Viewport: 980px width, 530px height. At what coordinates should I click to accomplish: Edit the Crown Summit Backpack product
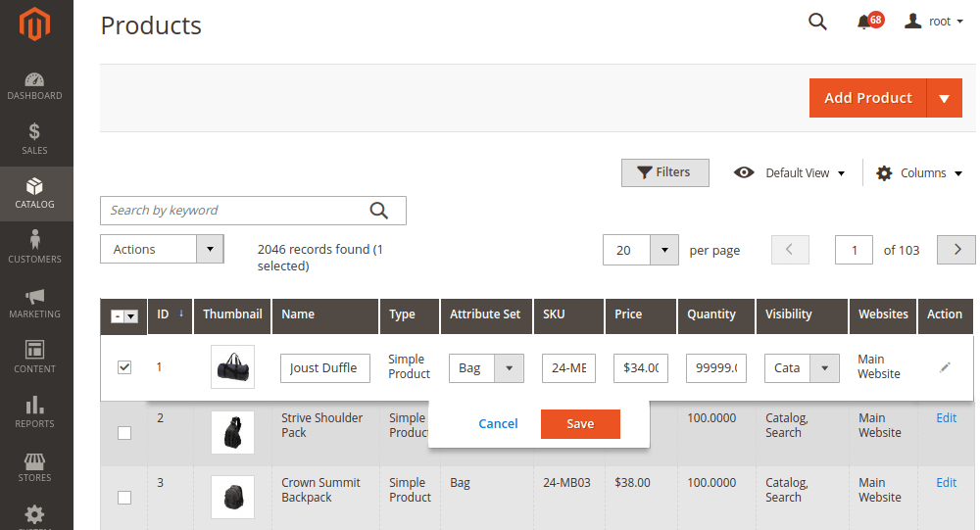947,483
